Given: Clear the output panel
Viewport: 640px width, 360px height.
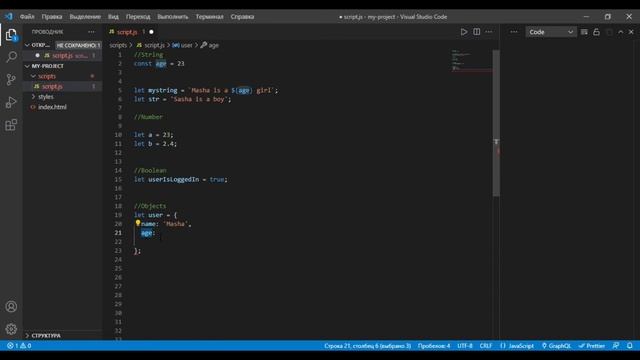Looking at the screenshot, I should pyautogui.click(x=584, y=32).
